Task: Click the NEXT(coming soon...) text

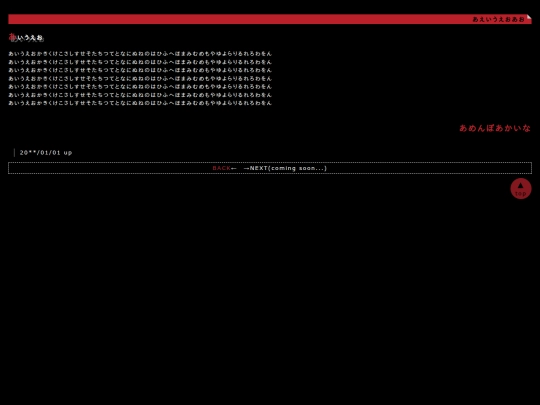Action: pos(288,168)
